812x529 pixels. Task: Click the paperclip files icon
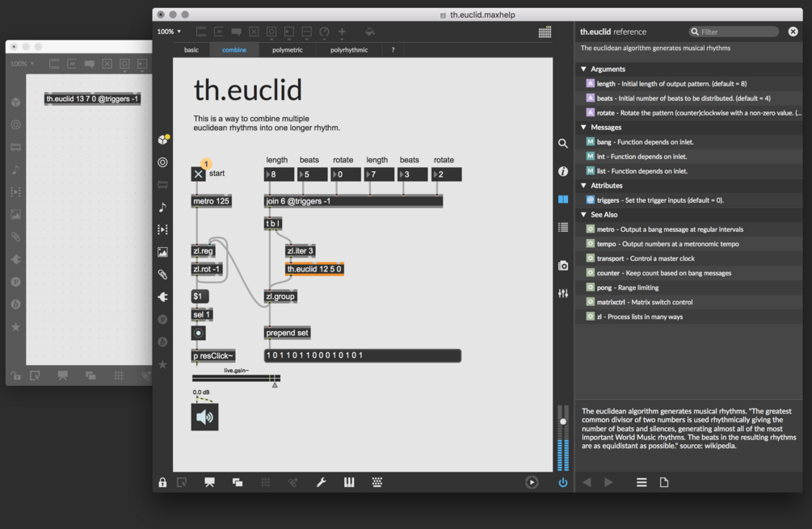pos(162,275)
